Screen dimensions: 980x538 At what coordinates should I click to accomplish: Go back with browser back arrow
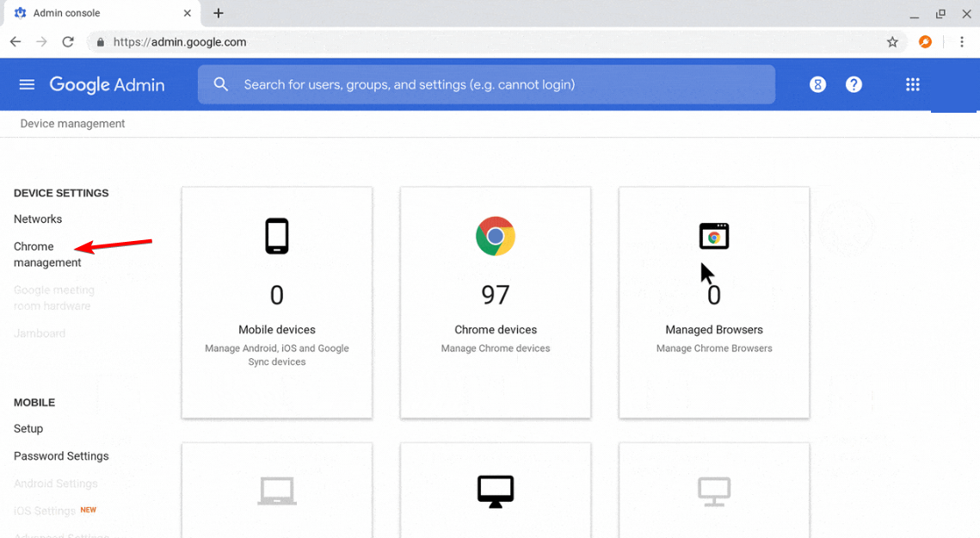[15, 42]
